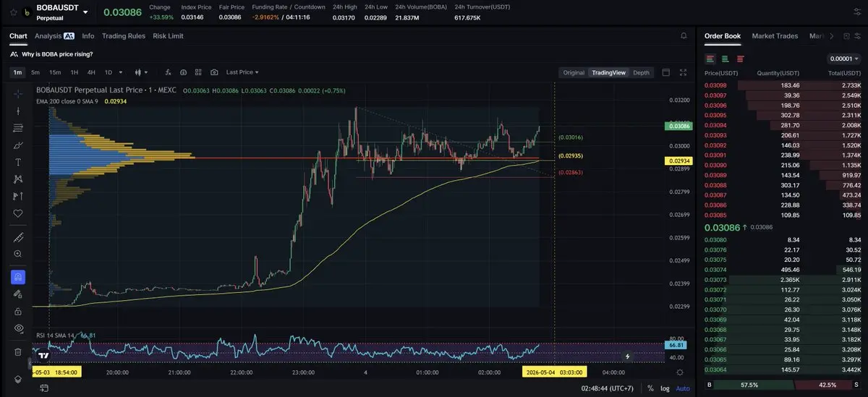This screenshot has width=868, height=397.
Task: Open the object tree layers icon
Action: [19, 379]
